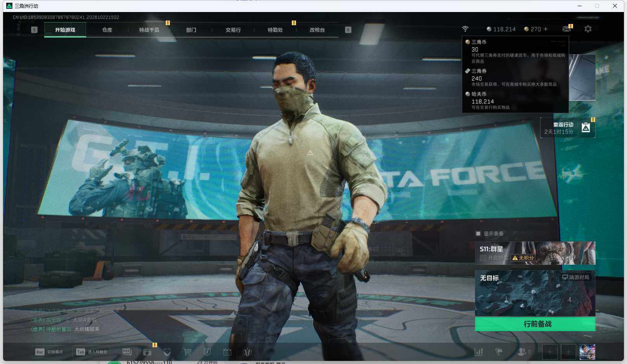627x364 pixels.
Task: Open the 仓库 tab
Action: tap(107, 30)
